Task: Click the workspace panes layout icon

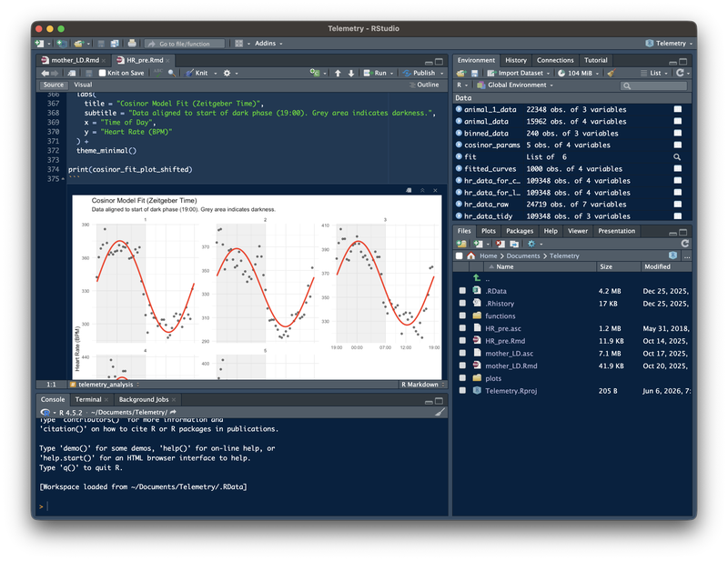Action: [x=239, y=43]
